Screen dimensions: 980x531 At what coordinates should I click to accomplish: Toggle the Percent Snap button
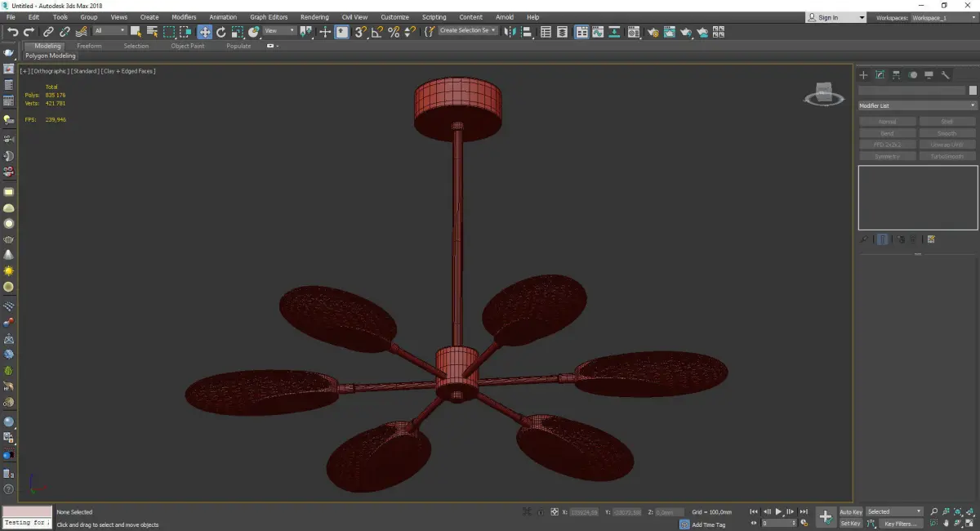coord(394,32)
